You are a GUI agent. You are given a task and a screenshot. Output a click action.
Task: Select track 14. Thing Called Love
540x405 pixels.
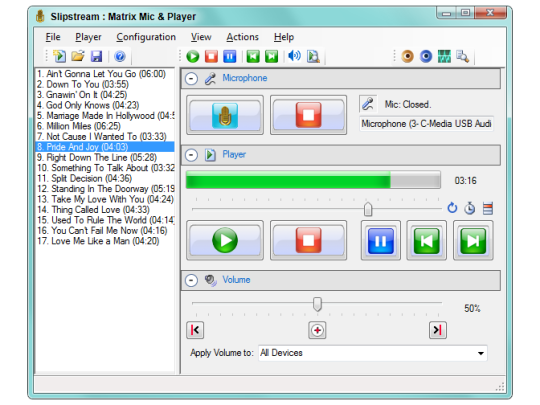[x=105, y=209]
